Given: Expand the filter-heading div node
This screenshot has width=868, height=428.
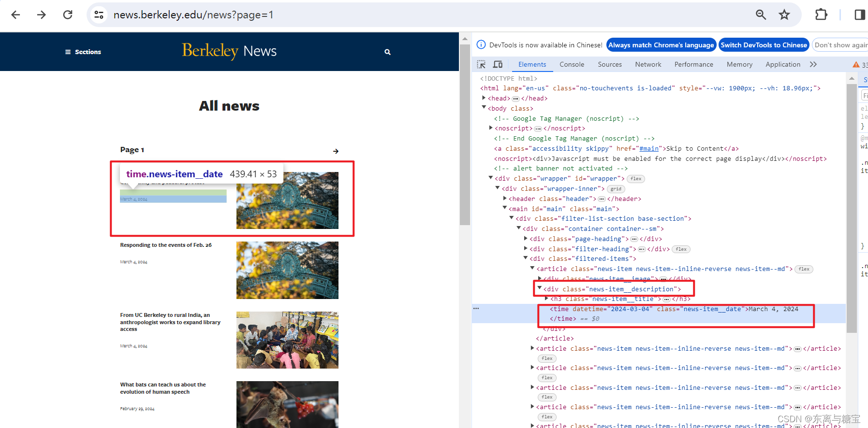Looking at the screenshot, I should [x=526, y=249].
